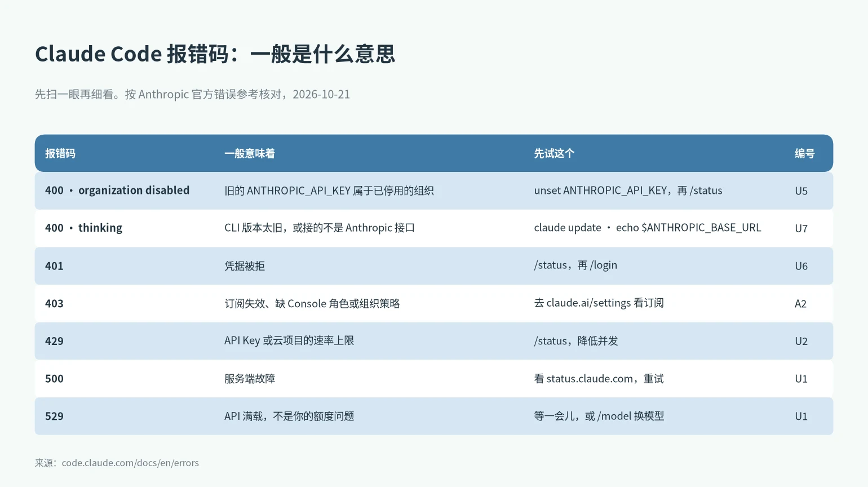Click the "一般意味着" column header

click(x=250, y=153)
